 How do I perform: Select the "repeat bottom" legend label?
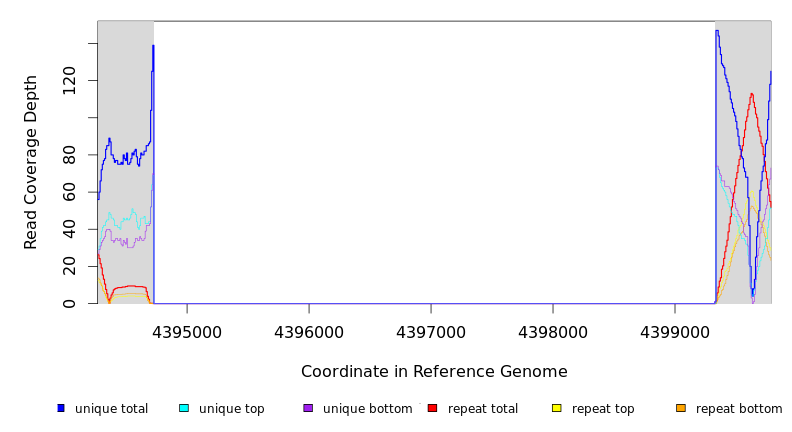pos(739,409)
